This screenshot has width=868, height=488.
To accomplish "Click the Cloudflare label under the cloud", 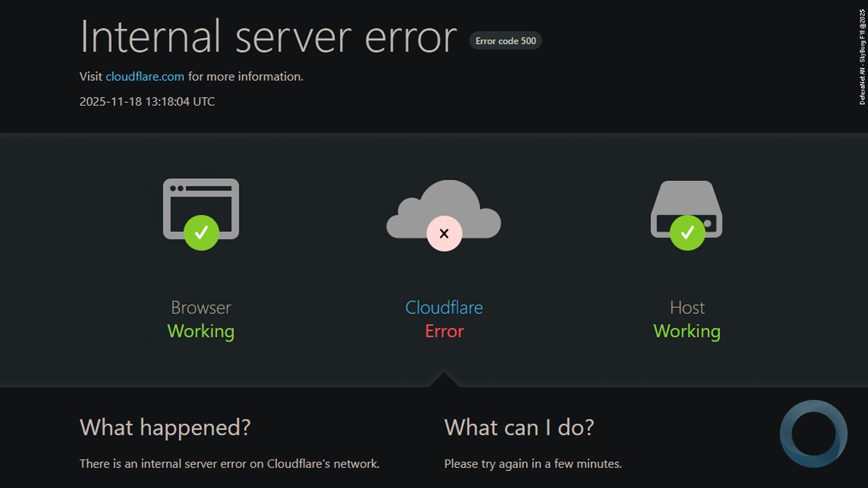I will pyautogui.click(x=443, y=307).
